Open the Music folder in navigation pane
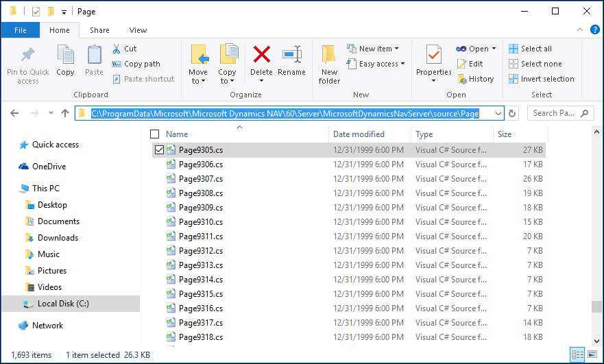The image size is (604, 364). 48,254
